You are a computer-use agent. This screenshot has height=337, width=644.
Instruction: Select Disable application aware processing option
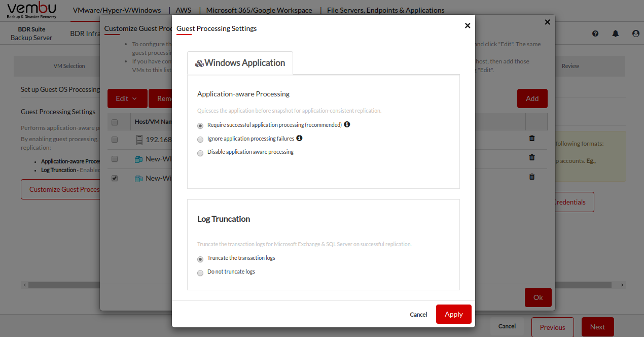[x=200, y=153]
